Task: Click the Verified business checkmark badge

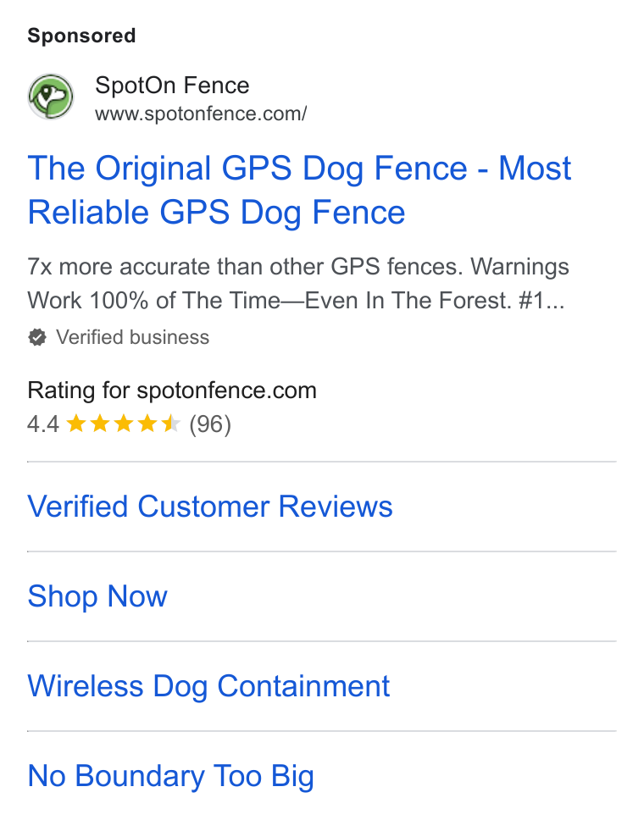Action: pos(37,337)
